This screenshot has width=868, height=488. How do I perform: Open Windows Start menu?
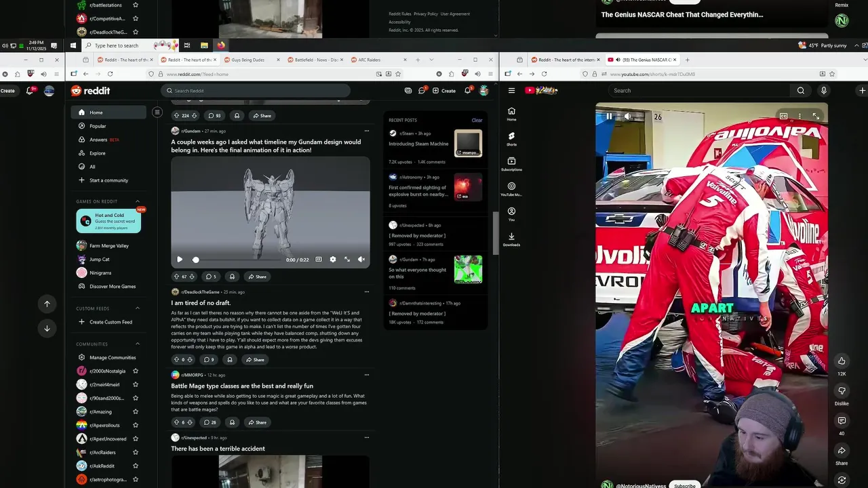tap(73, 45)
